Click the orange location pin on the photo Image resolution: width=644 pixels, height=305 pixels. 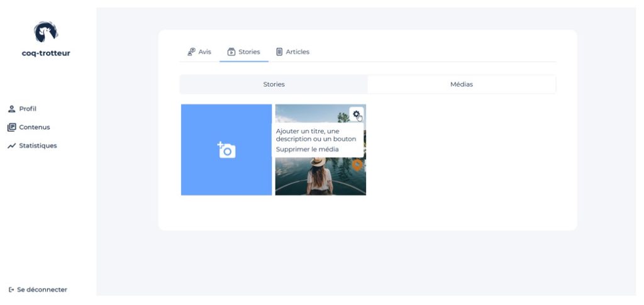[x=357, y=165]
